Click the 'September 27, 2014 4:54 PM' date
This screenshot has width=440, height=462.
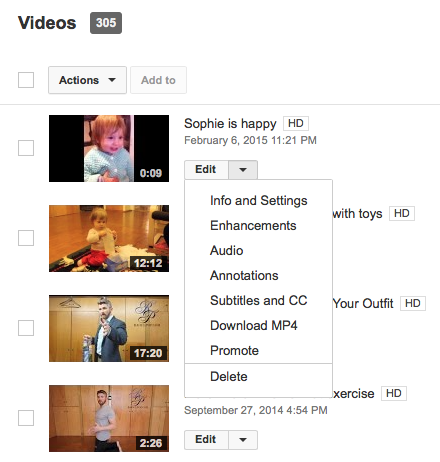pyautogui.click(x=256, y=410)
